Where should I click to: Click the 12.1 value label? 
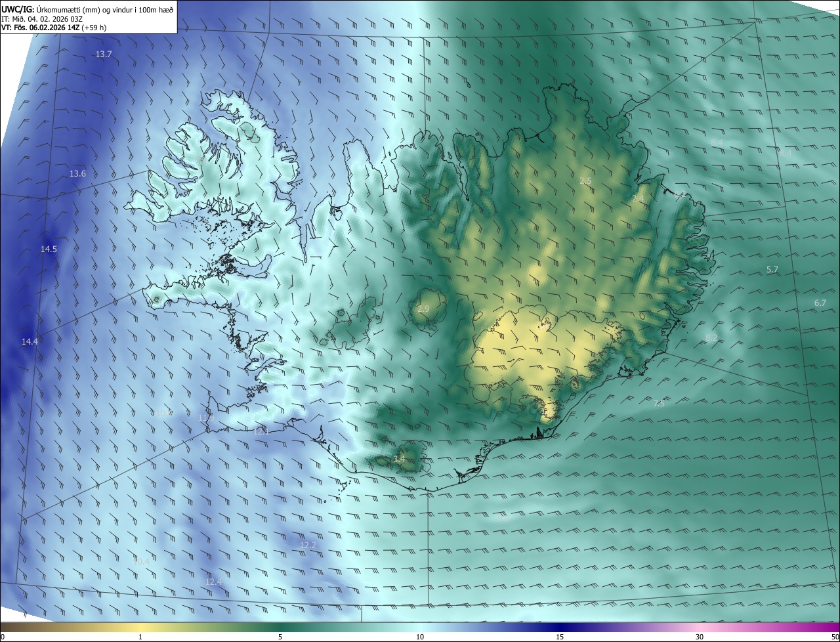pyautogui.click(x=261, y=431)
